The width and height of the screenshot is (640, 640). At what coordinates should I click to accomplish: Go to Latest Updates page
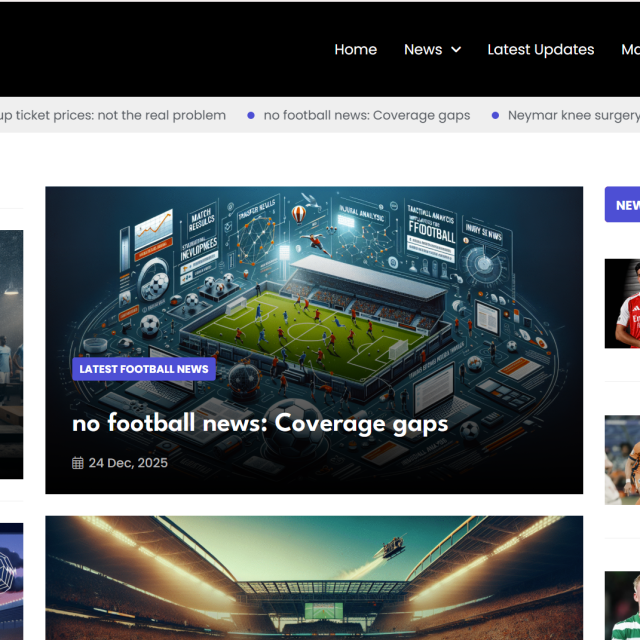point(540,49)
